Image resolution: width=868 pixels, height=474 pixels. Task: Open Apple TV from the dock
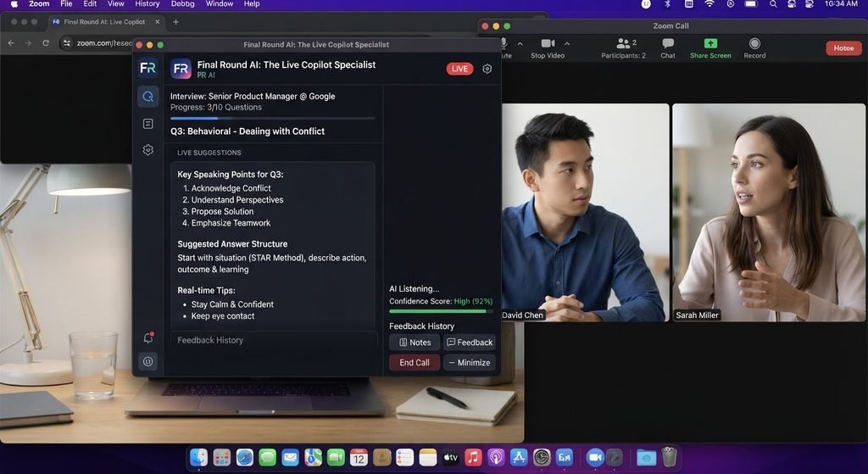point(450,457)
